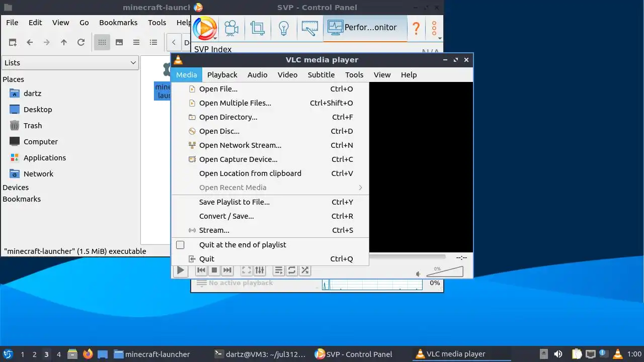Click system tray volume speaker icon
The width and height of the screenshot is (644, 362).
pyautogui.click(x=558, y=354)
